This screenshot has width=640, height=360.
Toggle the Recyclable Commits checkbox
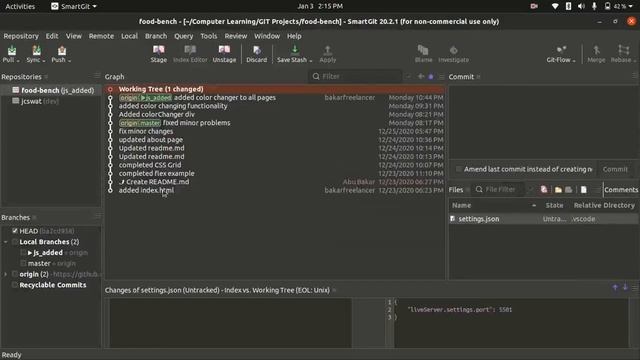point(15,285)
